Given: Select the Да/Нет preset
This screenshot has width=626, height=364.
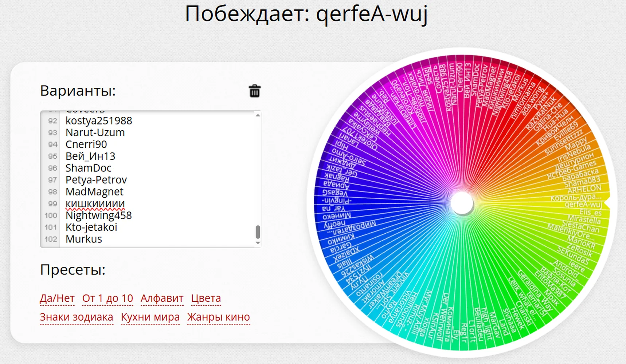Looking at the screenshot, I should (x=57, y=298).
